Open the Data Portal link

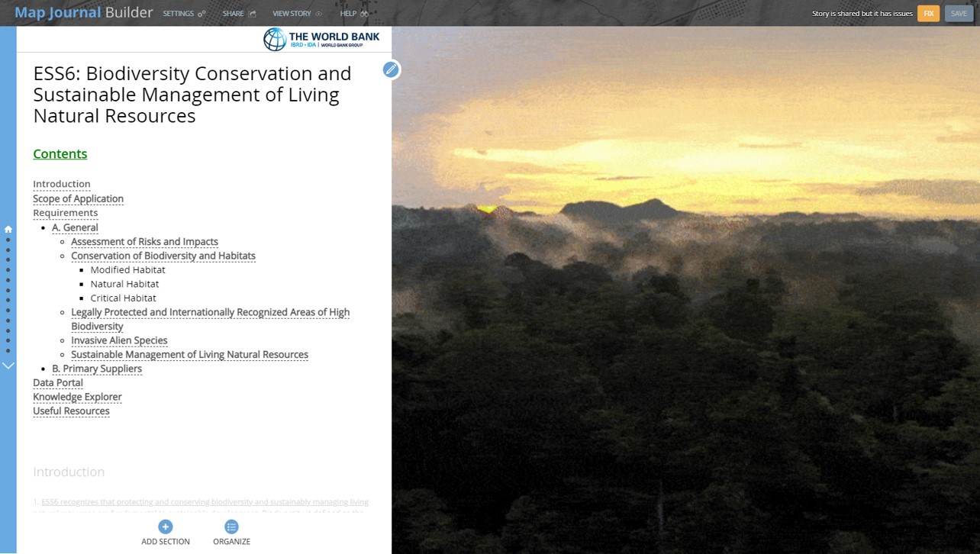tap(58, 382)
